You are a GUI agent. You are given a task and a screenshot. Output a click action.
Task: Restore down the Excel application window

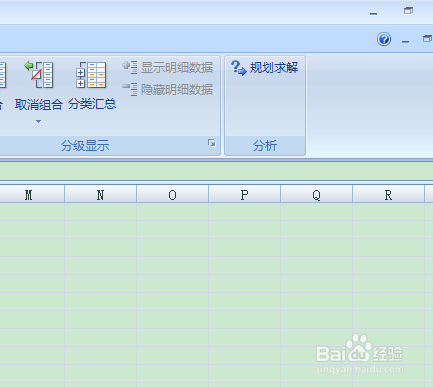pos(408,11)
